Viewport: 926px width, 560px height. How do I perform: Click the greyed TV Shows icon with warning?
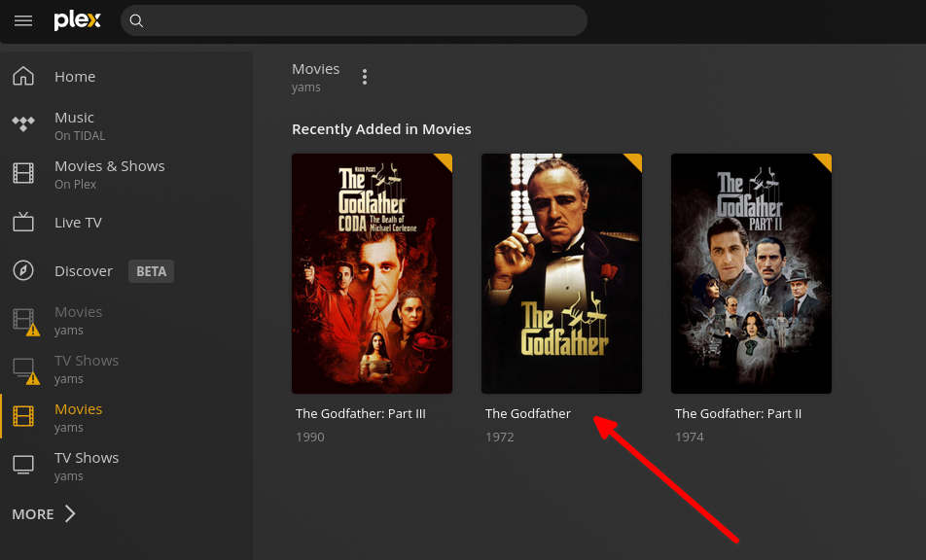25,370
